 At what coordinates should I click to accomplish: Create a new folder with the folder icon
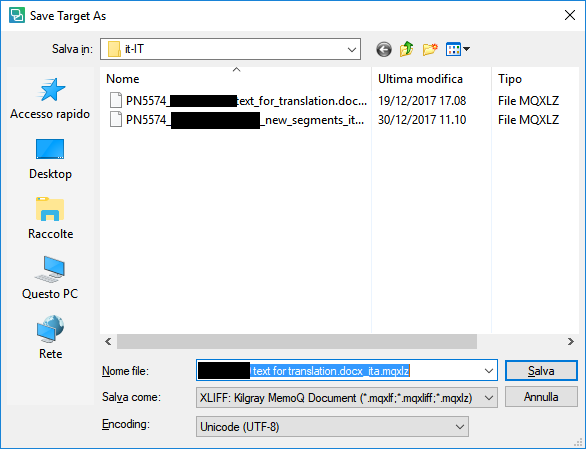(x=430, y=49)
